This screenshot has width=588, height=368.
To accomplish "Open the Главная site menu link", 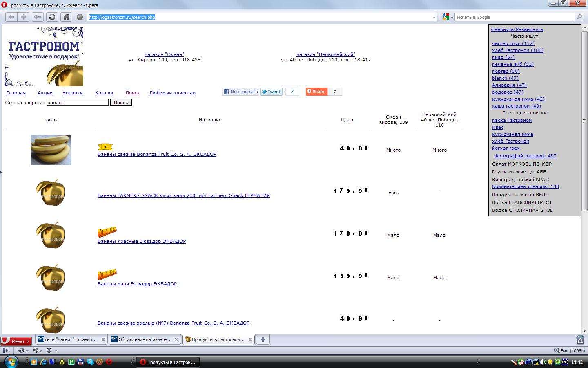I will click(x=16, y=93).
